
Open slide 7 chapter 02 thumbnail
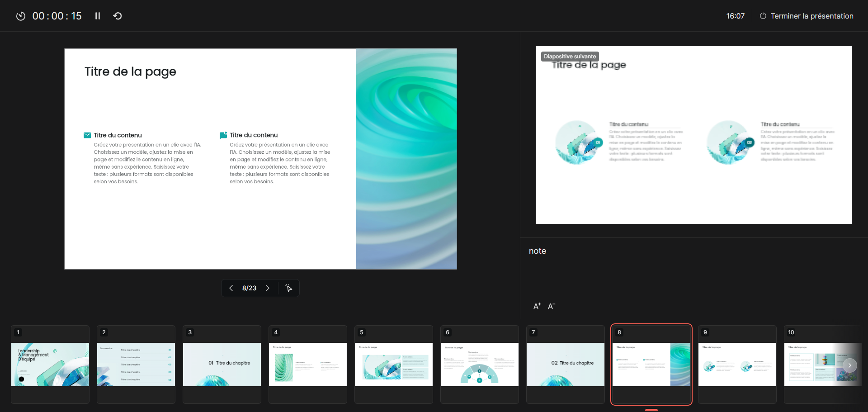tap(566, 364)
